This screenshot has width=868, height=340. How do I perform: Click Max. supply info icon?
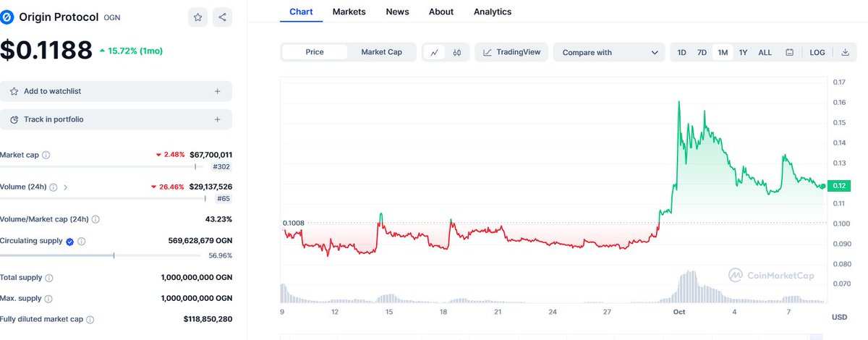pyautogui.click(x=48, y=298)
